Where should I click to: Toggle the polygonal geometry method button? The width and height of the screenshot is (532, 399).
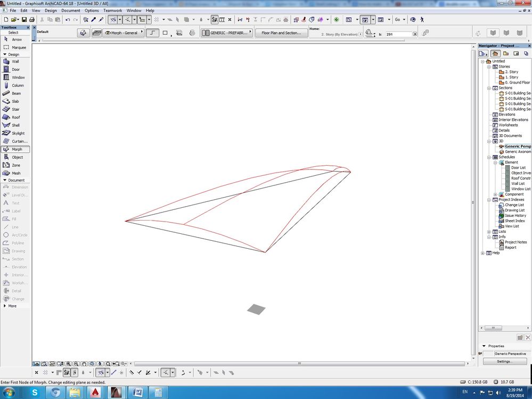152,33
